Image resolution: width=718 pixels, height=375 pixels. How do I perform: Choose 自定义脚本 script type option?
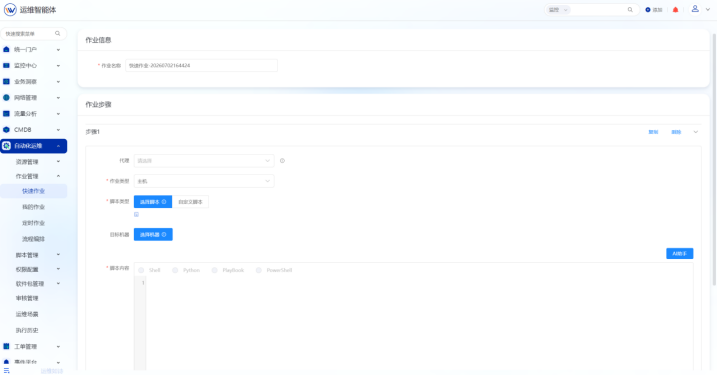[x=190, y=201]
